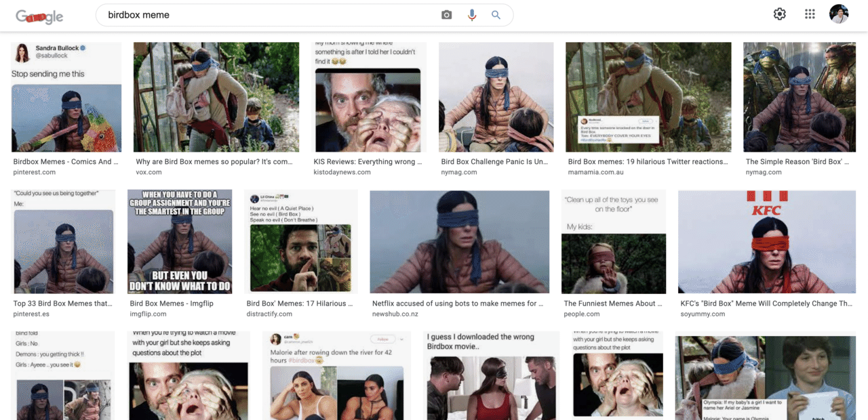868x420 pixels.
Task: Click the kistodaynews.com source text
Action: tap(342, 172)
